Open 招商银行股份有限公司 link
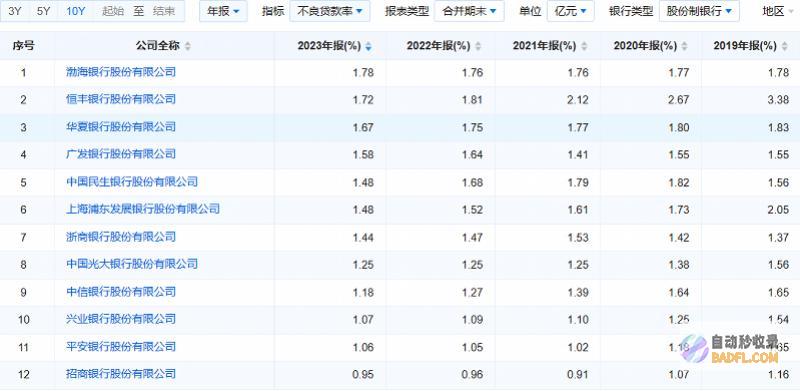Image resolution: width=800 pixels, height=391 pixels. pos(121,375)
